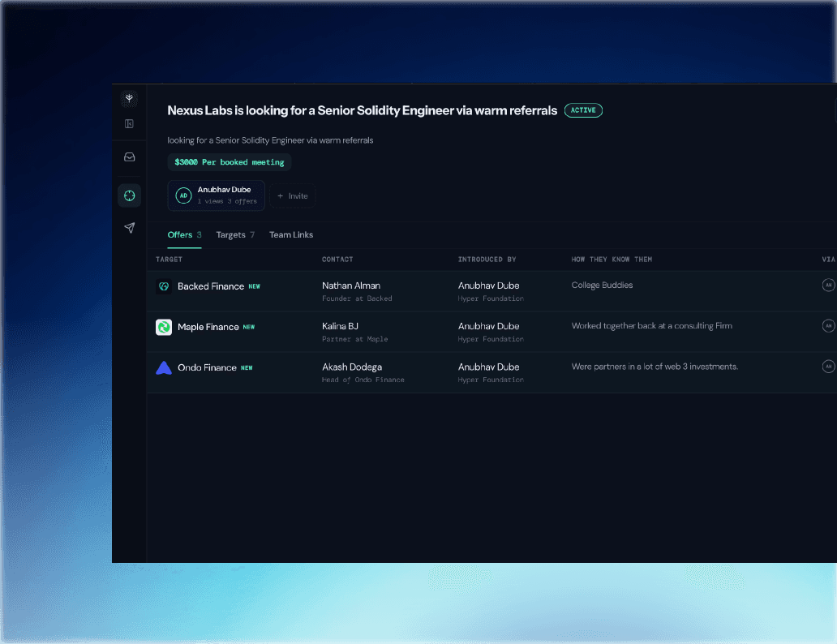Click the $3000 Per booked meeting tag

[230, 162]
